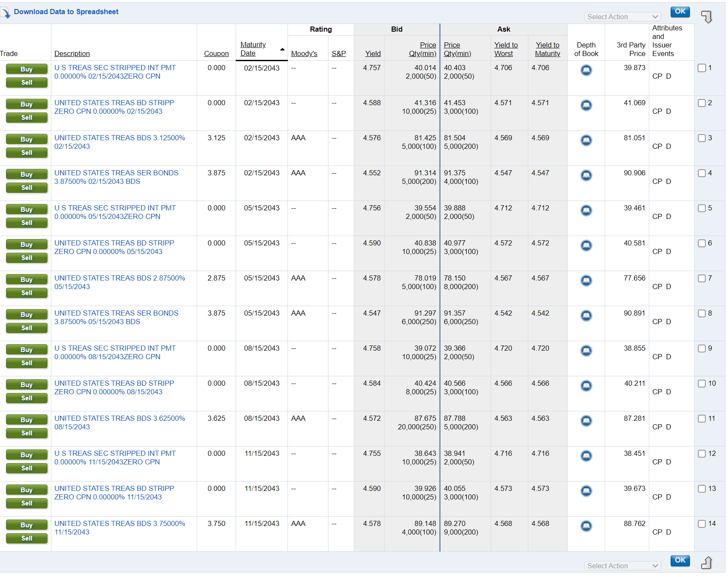
Task: Open Depth of Book for row 10
Action: (586, 386)
